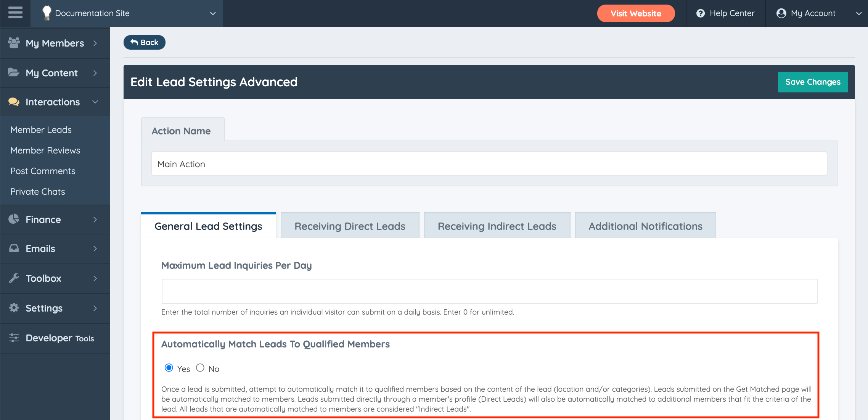Open the Additional Notifications tab
Screen dimensions: 868x420
click(645, 226)
